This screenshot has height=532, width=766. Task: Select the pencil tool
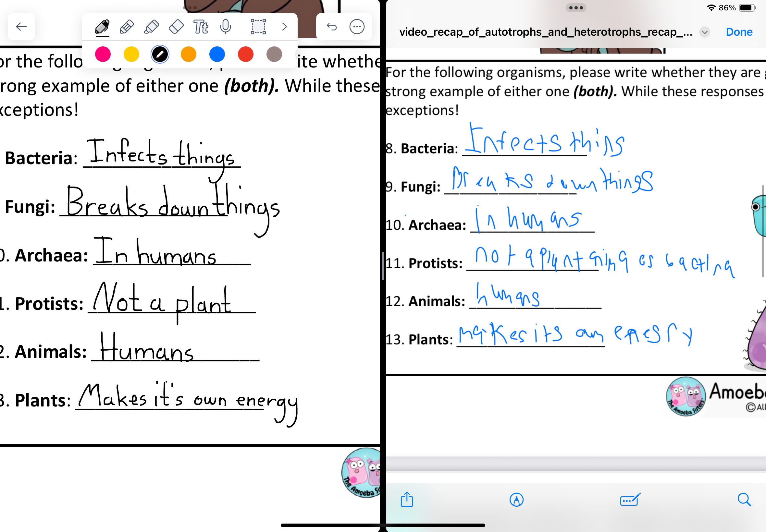point(127,27)
